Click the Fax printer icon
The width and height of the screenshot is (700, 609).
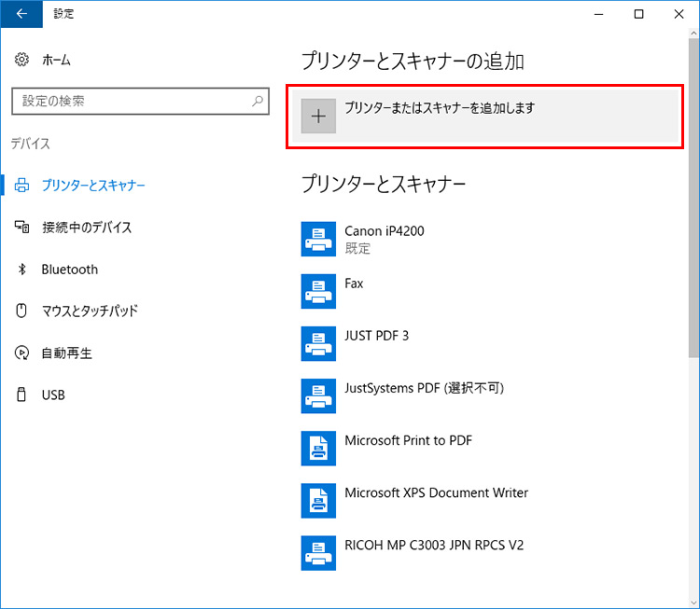[x=318, y=291]
